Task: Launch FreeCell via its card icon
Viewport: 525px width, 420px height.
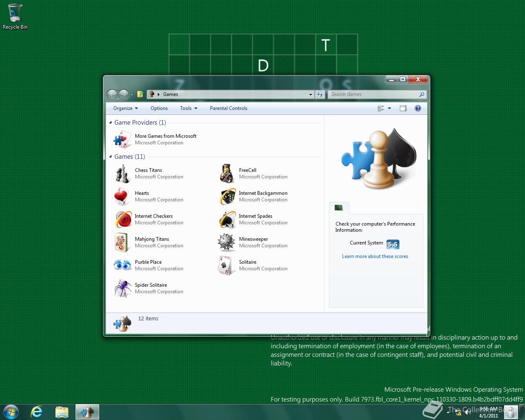Action: tap(226, 173)
